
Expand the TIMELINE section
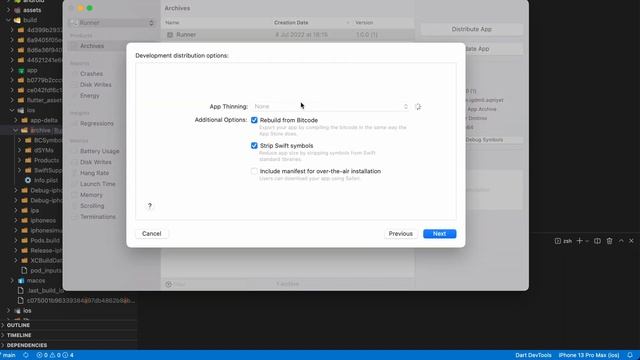(19, 335)
